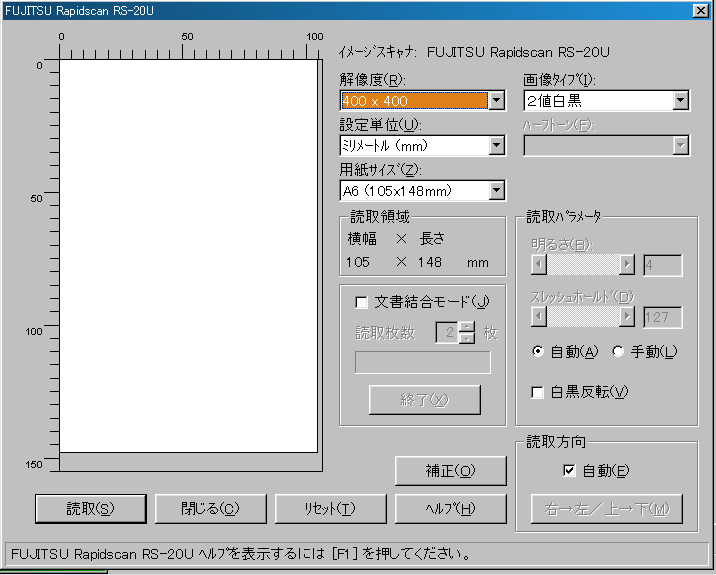
Task: Increment 読取枚数 with the spinner up arrow
Action: pyautogui.click(x=467, y=327)
